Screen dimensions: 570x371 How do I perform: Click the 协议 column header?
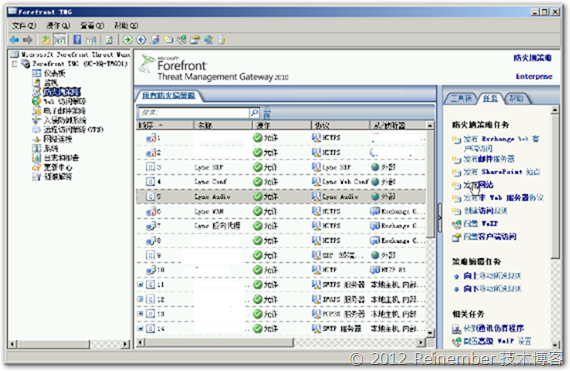tap(340, 125)
